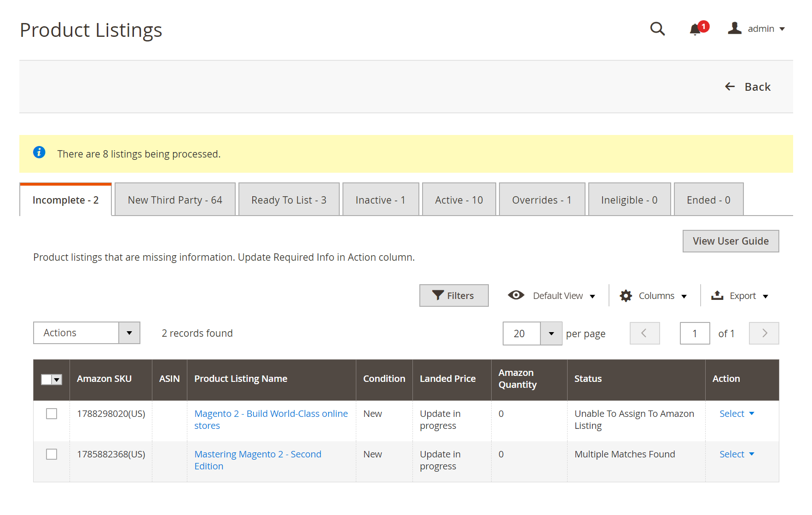Switch to Incomplete - 2 tab
Screen dimensions: 812x515
(x=65, y=200)
